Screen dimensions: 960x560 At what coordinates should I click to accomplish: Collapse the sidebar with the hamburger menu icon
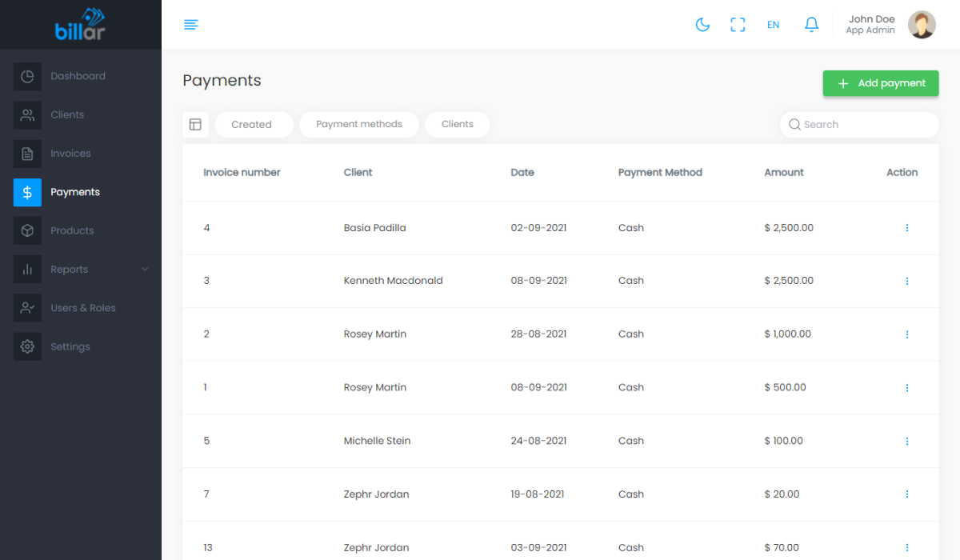click(191, 25)
